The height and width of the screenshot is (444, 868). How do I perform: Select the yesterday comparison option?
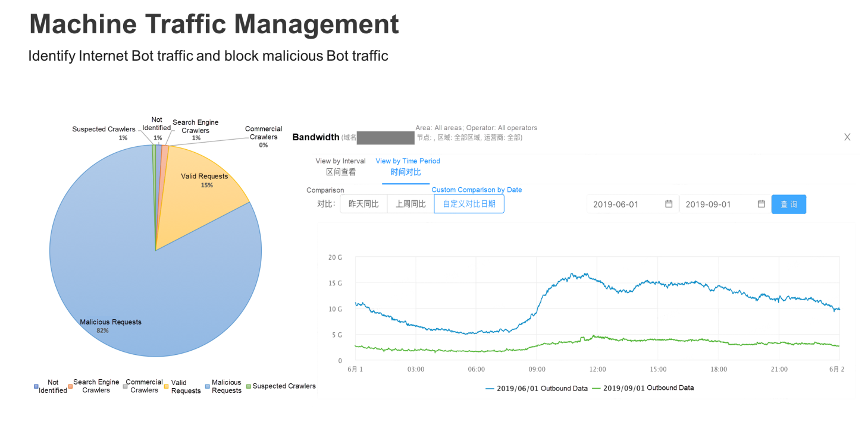[364, 204]
